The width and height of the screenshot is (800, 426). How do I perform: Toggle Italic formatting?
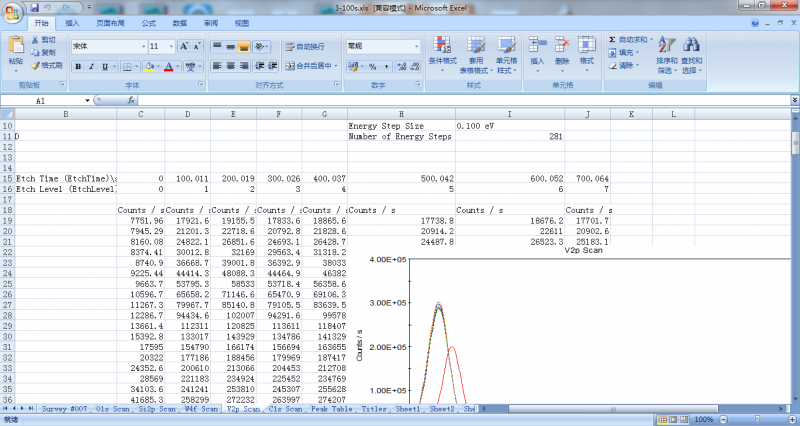pyautogui.click(x=91, y=67)
